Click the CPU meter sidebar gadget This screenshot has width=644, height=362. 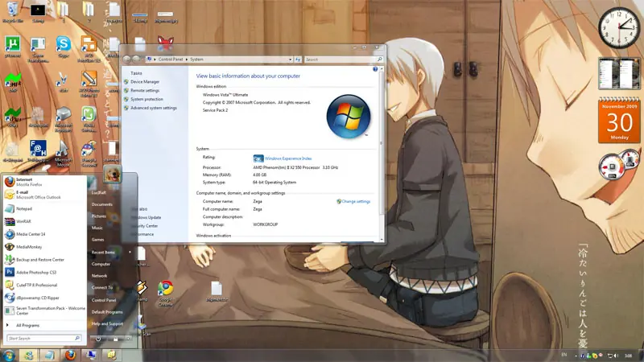click(x=618, y=165)
